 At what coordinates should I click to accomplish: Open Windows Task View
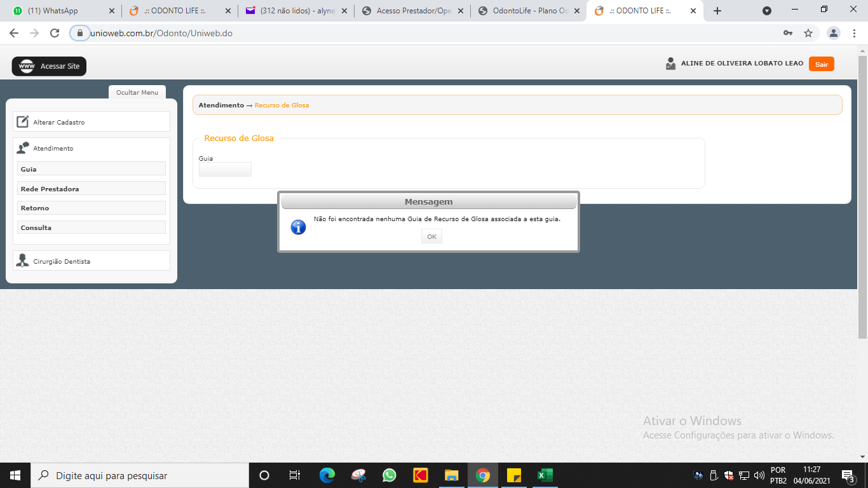[x=295, y=475]
